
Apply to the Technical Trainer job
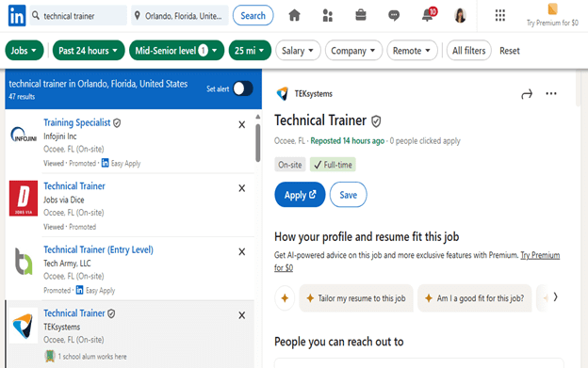[300, 195]
